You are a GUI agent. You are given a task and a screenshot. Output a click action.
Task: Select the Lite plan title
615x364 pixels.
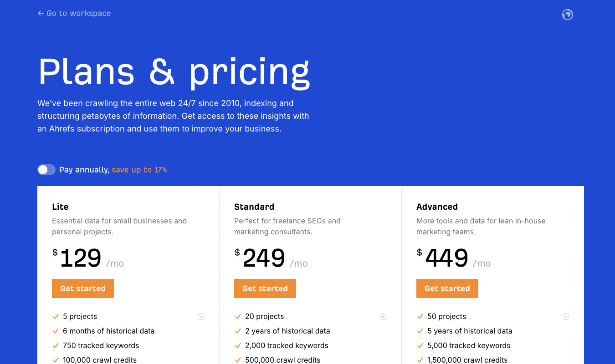[x=60, y=207]
